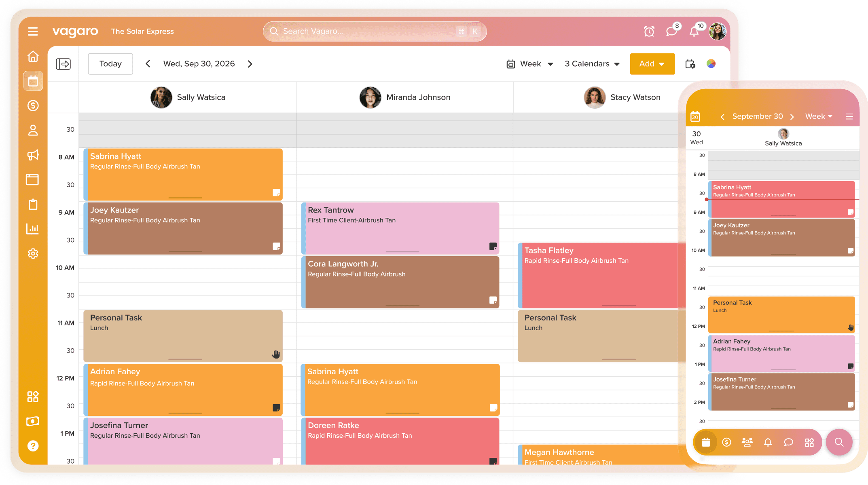Screen dimensions: 868x485
Task: Open chat messages with 8 badge
Action: coord(671,32)
